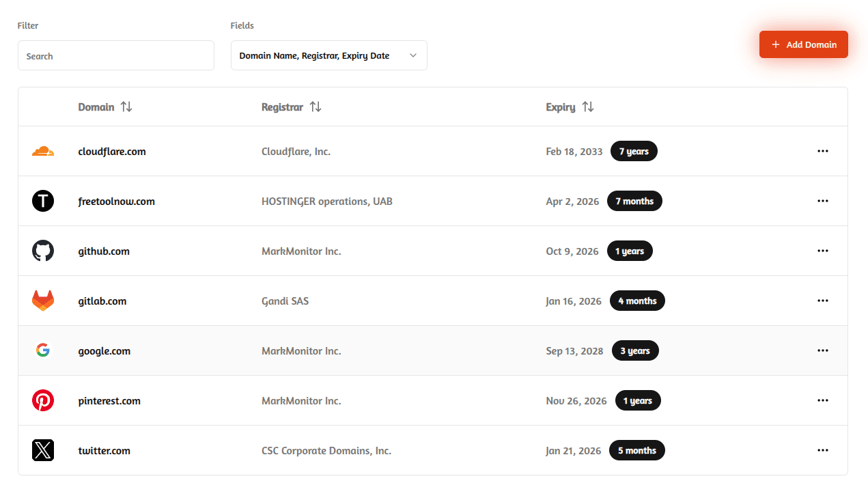Click the 7 months expiry badge
Viewport: 868px width, 498px height.
[634, 201]
